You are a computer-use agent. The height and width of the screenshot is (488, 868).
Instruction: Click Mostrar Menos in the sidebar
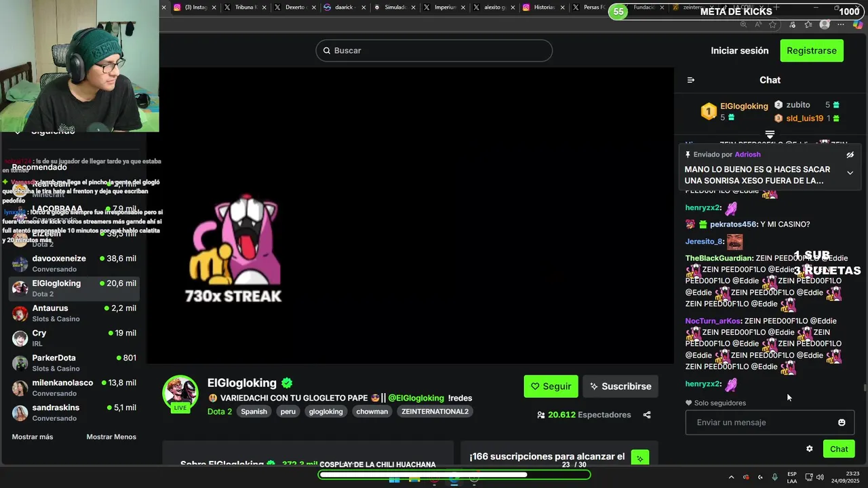tap(111, 436)
